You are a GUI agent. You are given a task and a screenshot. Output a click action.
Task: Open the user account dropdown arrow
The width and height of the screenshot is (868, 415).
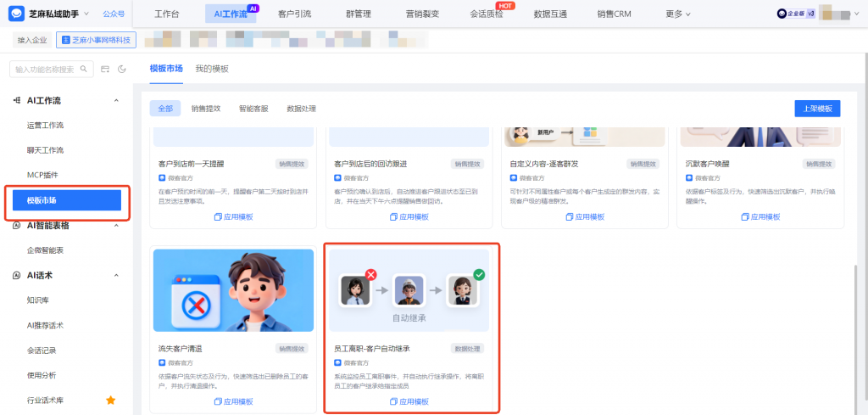[857, 14]
